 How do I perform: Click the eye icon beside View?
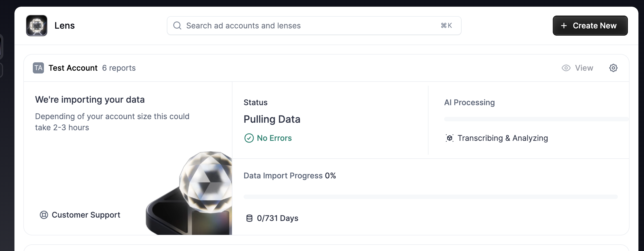tap(566, 68)
